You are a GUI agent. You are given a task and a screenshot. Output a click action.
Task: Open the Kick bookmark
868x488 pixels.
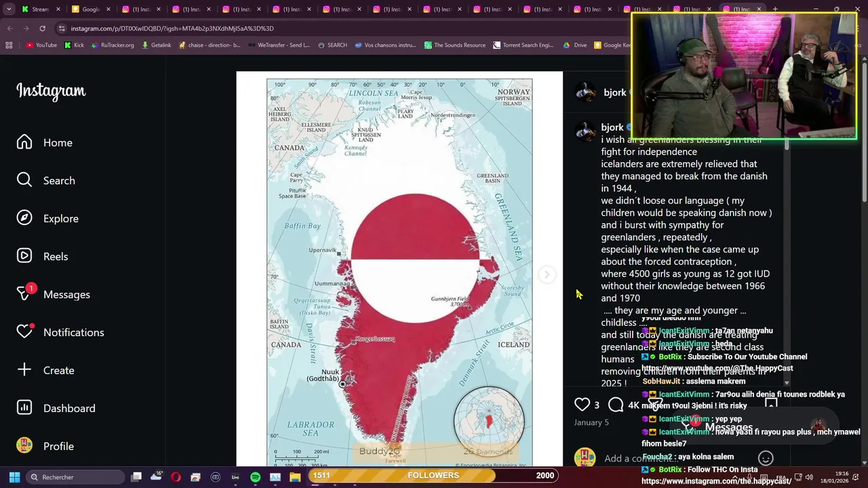[74, 45]
